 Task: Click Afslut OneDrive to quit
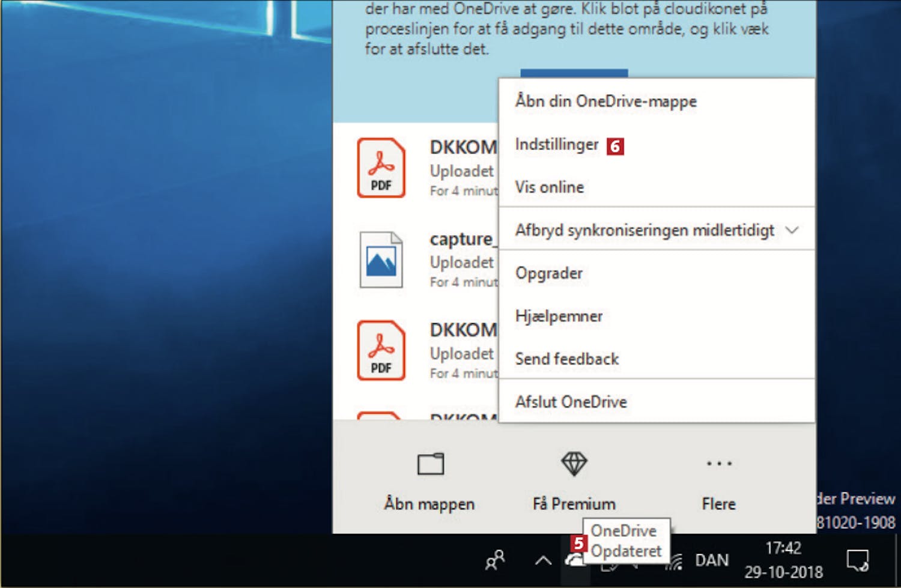coord(657,402)
